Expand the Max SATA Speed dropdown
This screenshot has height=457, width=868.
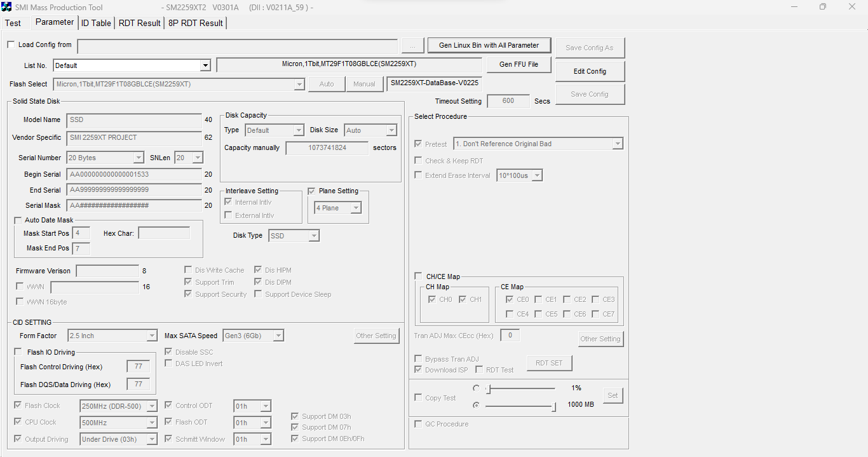tap(278, 336)
